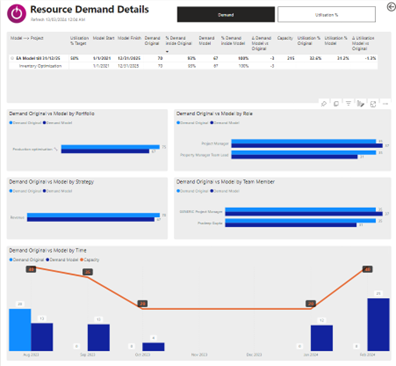Screen dimensions: 396x366
Task: Select the Jan 2024 dark blue column
Action: pyautogui.click(x=322, y=338)
